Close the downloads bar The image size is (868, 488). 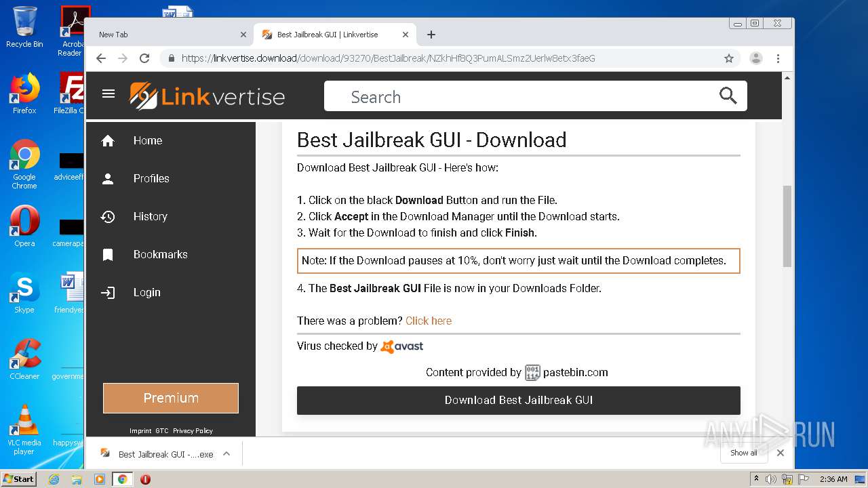(x=781, y=453)
